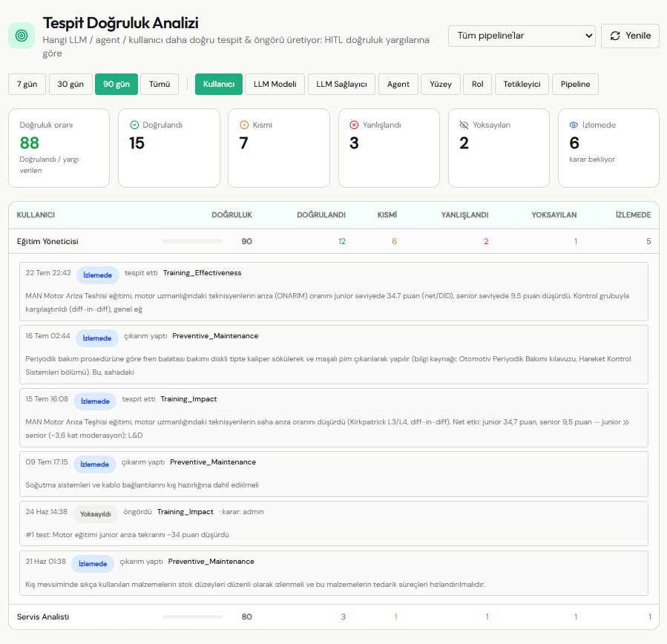Viewport: 667px width, 644px height.
Task: Group by Tetikleyici
Action: [522, 85]
